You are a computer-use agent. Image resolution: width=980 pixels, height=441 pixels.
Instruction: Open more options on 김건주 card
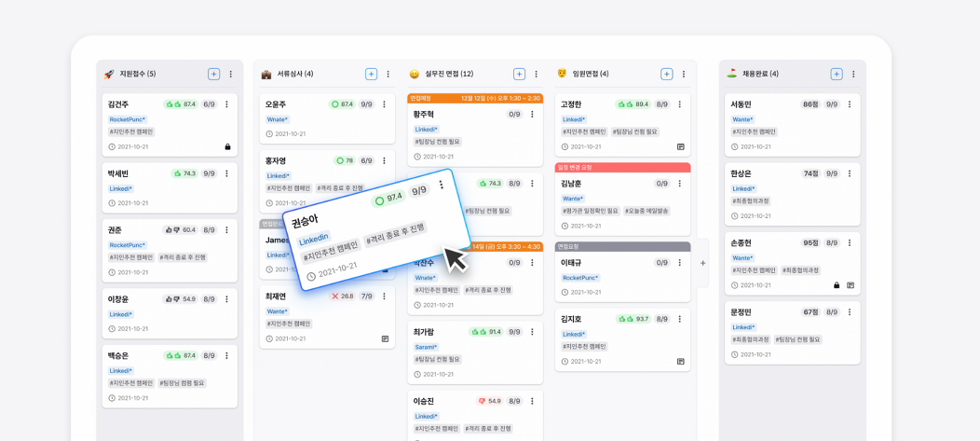[227, 104]
